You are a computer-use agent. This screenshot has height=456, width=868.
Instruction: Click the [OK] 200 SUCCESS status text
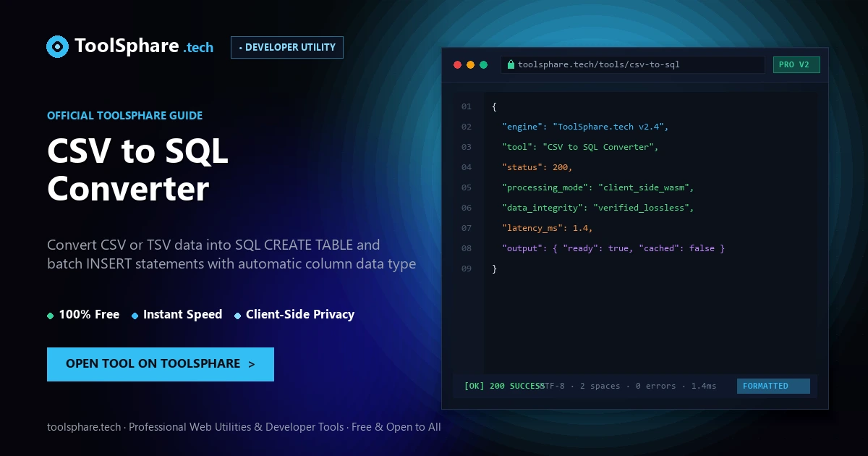(504, 386)
